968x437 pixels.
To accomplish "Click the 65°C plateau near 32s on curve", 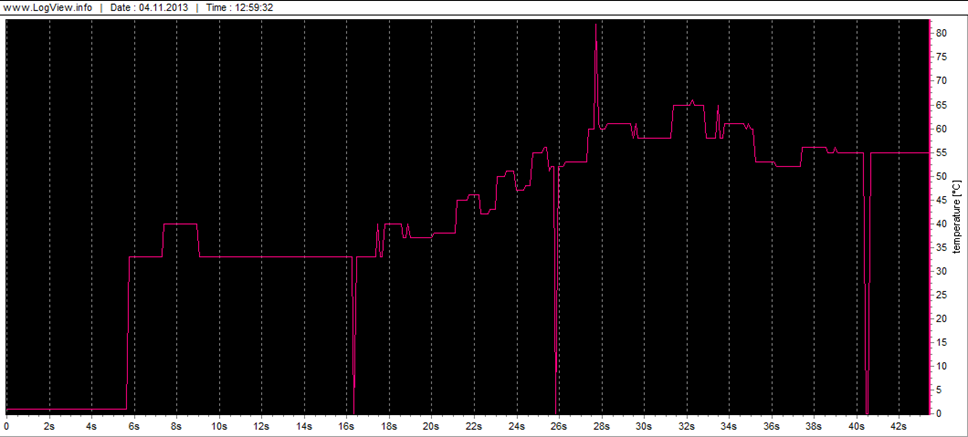I will pyautogui.click(x=688, y=105).
